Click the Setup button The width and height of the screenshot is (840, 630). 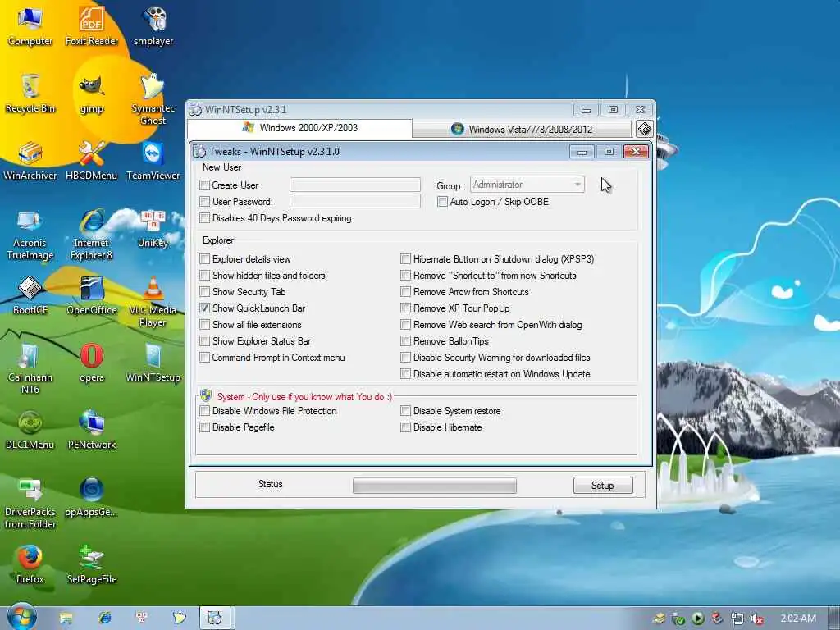coord(603,486)
